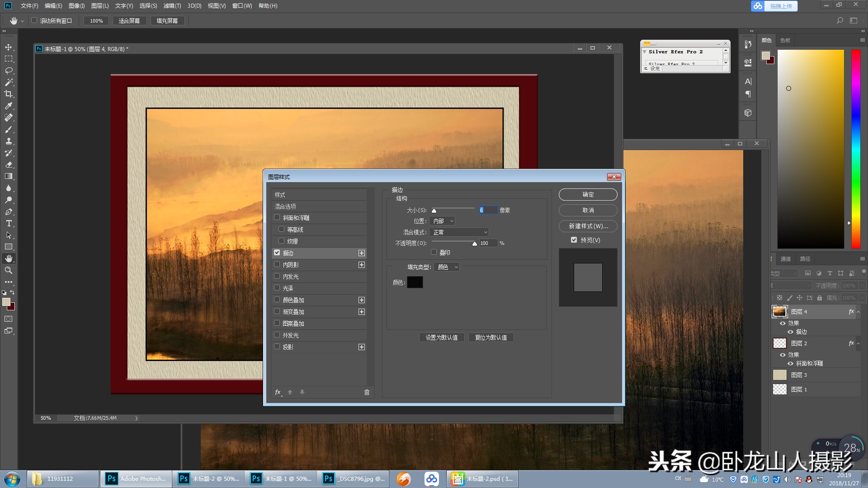Hide the stroke effect on layer 4
868x488 pixels.
(x=790, y=332)
